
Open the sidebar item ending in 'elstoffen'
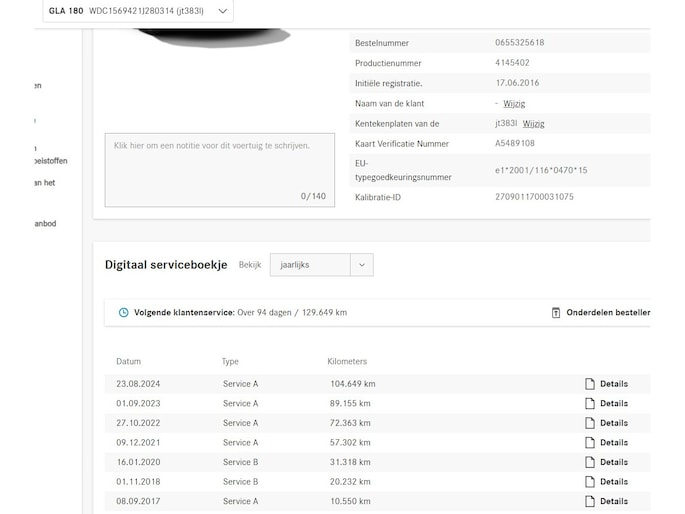pos(51,161)
